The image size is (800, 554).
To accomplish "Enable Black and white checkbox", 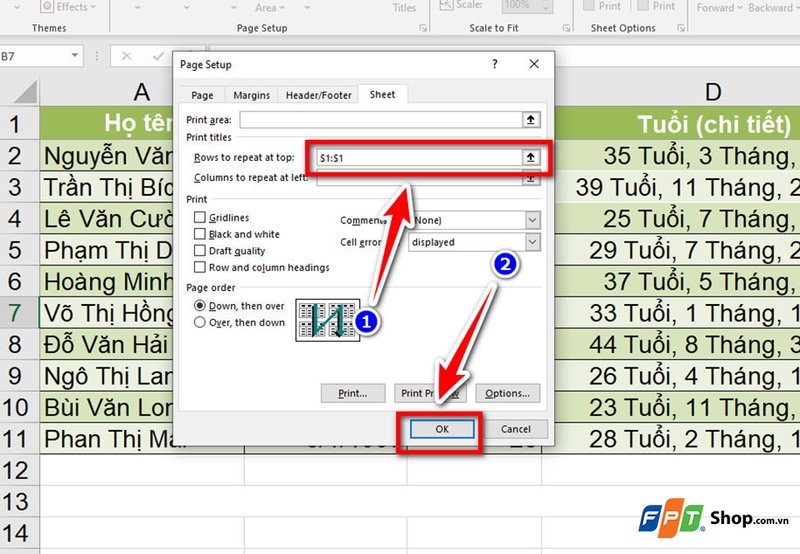I will 199,234.
